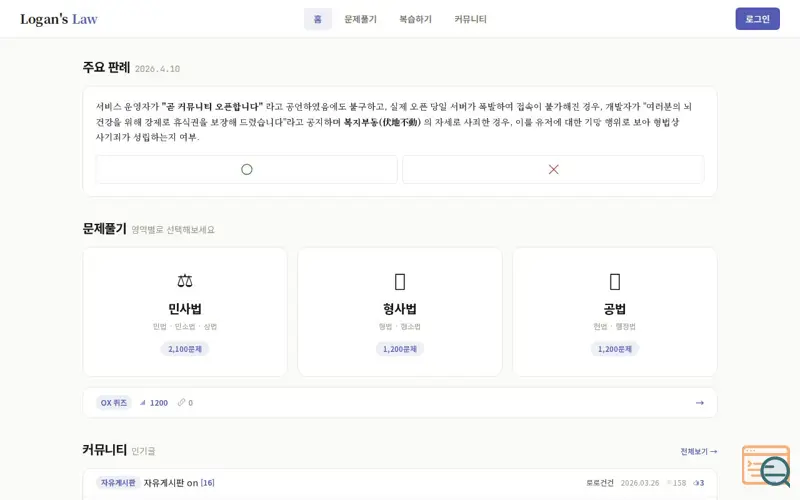The image size is (800, 500).
Task: Click the thumbs-up like icon
Action: [x=696, y=483]
